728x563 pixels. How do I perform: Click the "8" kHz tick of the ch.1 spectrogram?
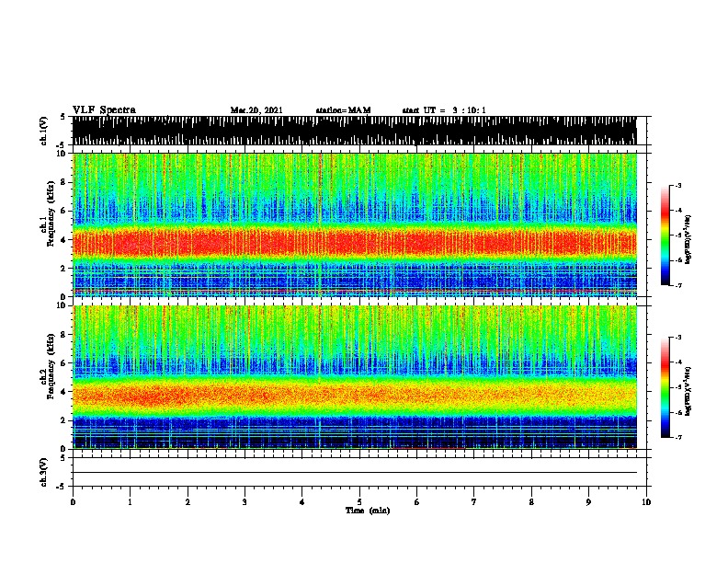(x=63, y=182)
